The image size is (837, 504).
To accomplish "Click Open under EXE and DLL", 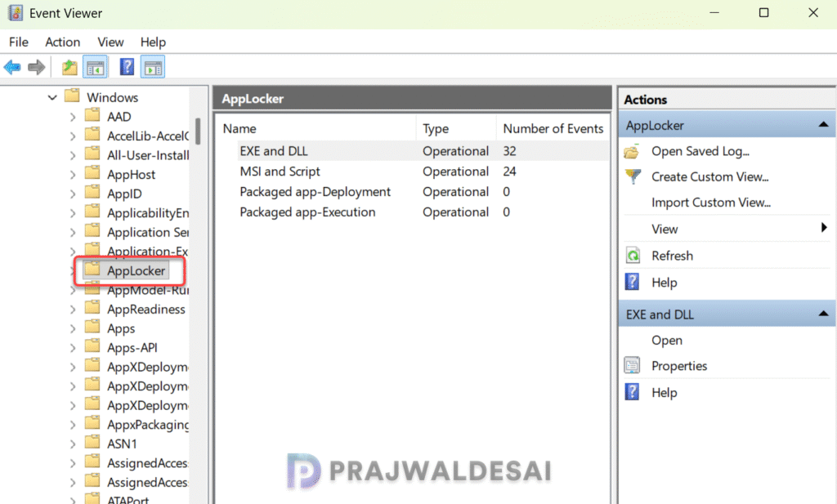I will [x=667, y=341].
